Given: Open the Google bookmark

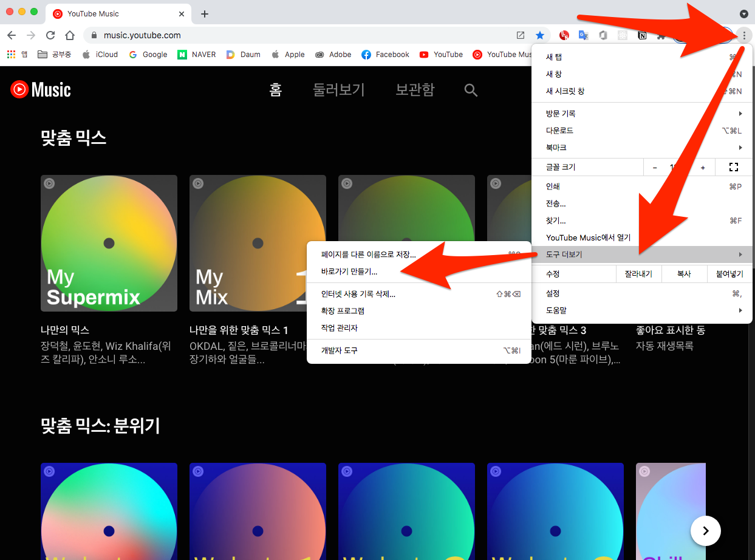Looking at the screenshot, I should 148,54.
